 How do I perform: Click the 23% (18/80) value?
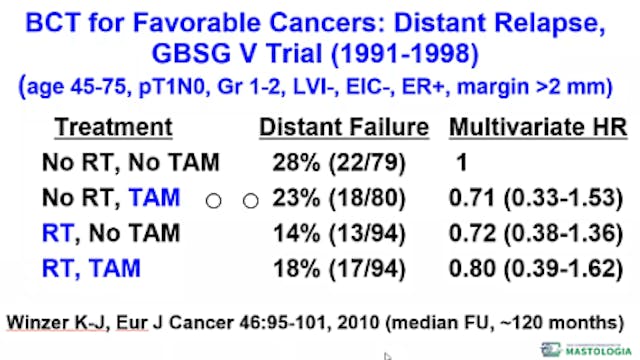coord(339,198)
